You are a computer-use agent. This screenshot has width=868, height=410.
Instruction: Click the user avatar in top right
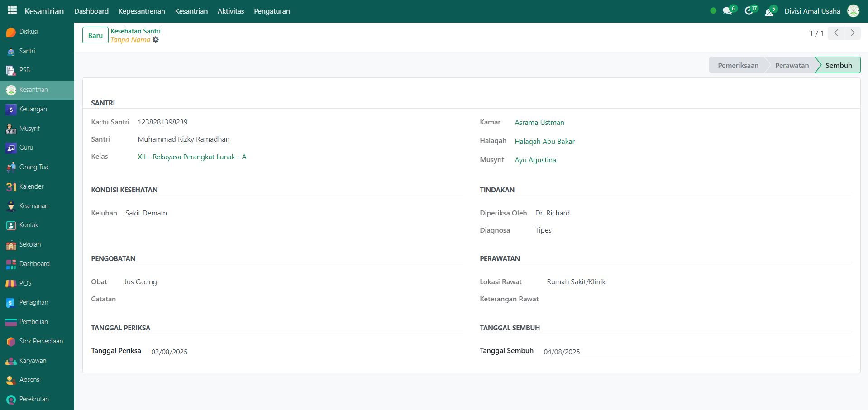(x=853, y=11)
